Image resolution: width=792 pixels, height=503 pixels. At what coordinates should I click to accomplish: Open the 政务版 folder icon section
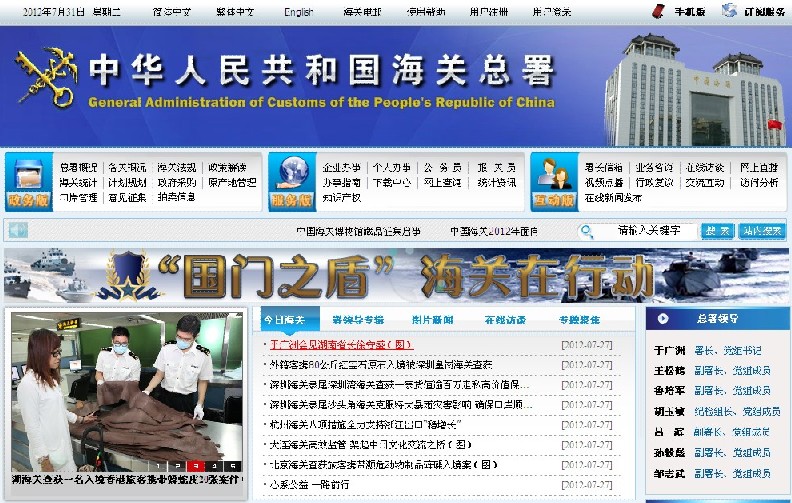point(29,182)
